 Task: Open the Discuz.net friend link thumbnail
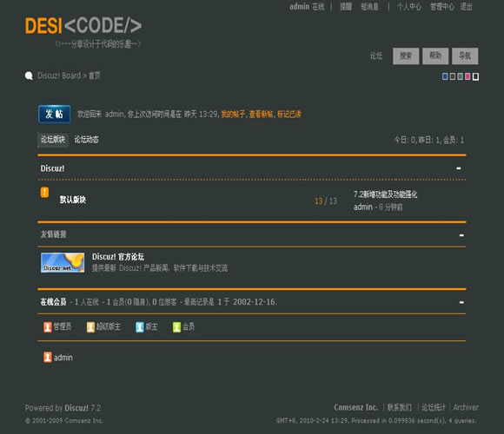pos(63,263)
